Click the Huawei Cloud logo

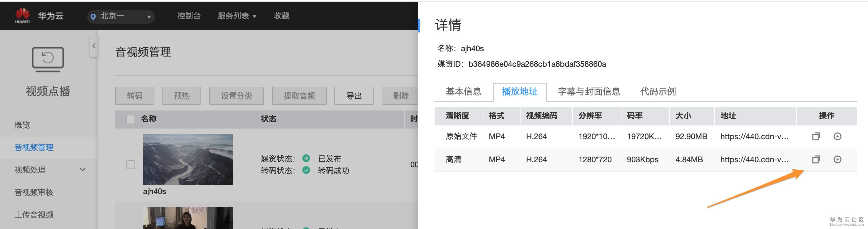point(39,16)
